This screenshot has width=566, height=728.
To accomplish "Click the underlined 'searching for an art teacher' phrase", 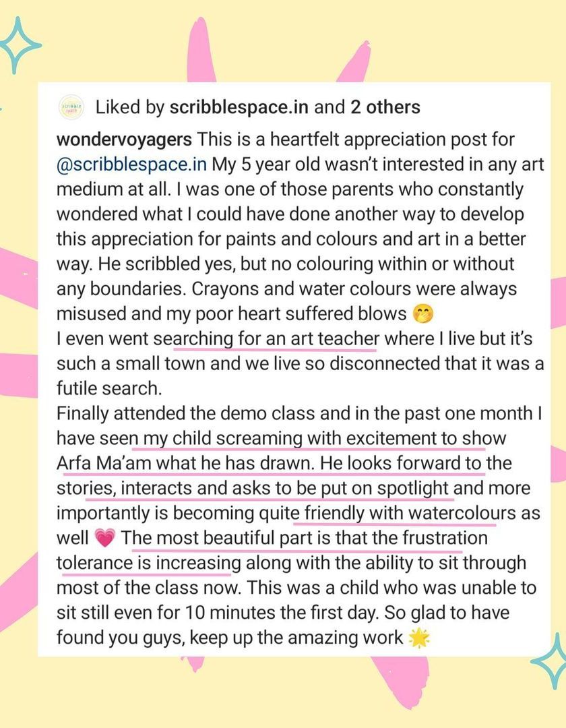I will coord(275,339).
